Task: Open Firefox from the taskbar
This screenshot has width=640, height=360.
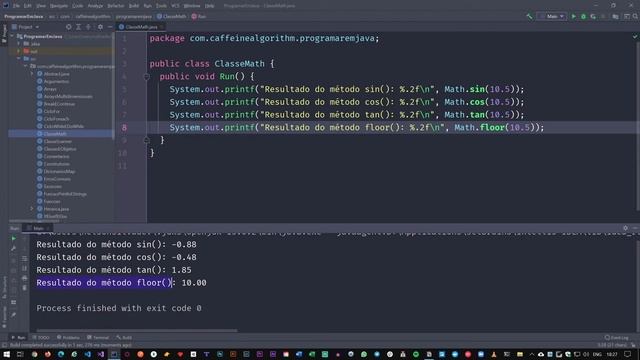Action: coord(48,354)
